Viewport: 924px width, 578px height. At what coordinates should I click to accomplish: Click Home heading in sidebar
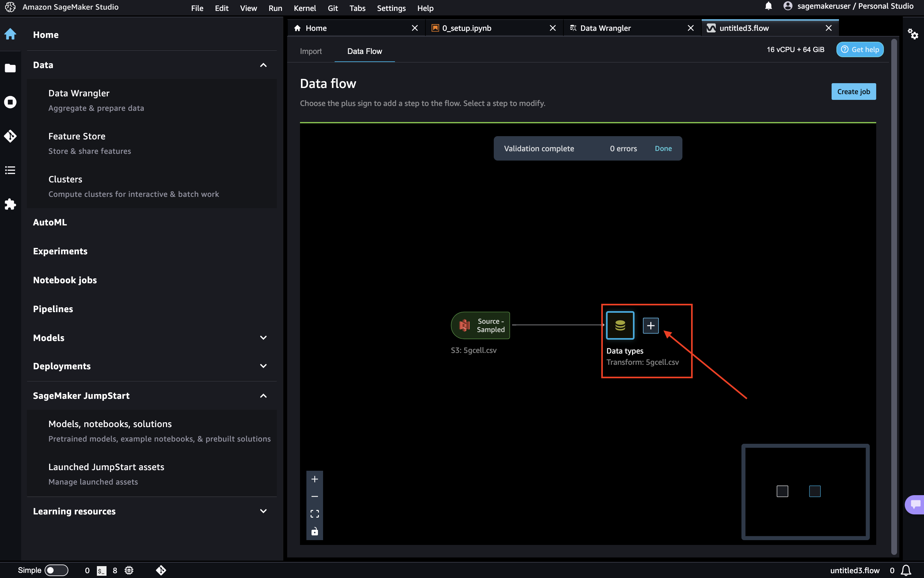coord(46,35)
